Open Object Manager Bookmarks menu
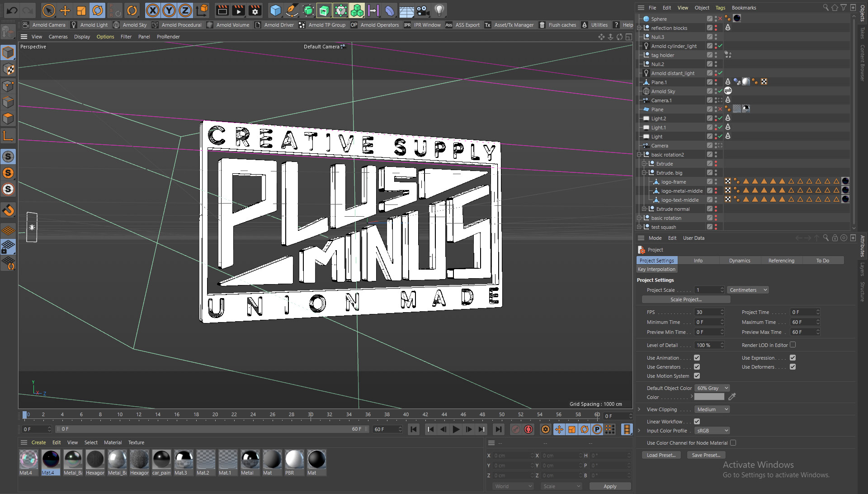This screenshot has height=494, width=868. pyautogui.click(x=744, y=8)
